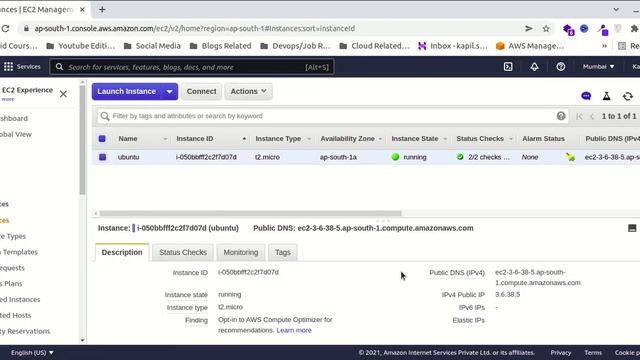Image resolution: width=640 pixels, height=360 pixels.
Task: Sort by the Name column
Action: point(128,139)
